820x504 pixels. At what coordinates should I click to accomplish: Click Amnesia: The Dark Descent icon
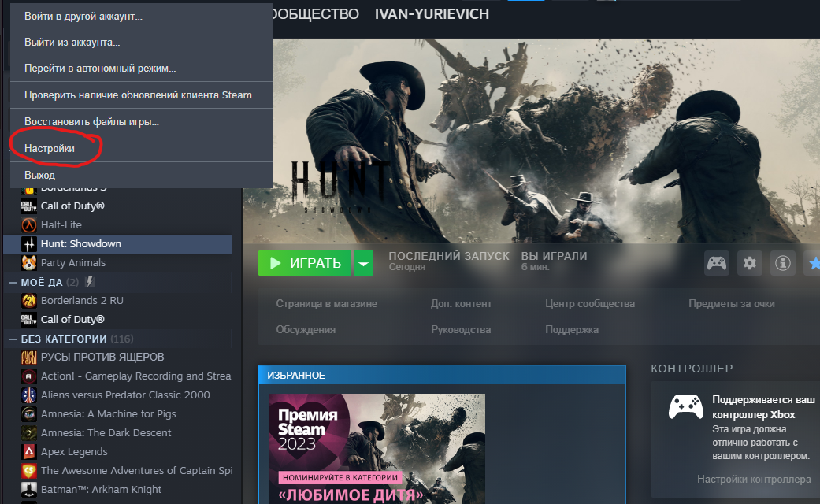(29, 433)
